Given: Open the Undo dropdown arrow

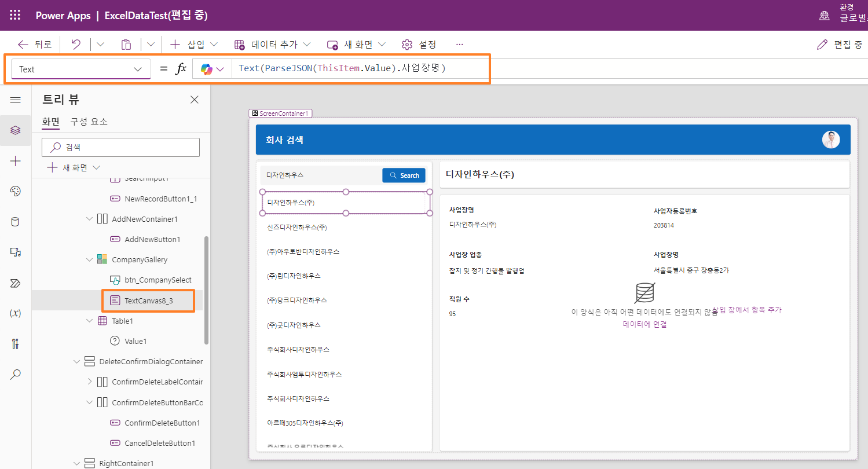Looking at the screenshot, I should [100, 45].
